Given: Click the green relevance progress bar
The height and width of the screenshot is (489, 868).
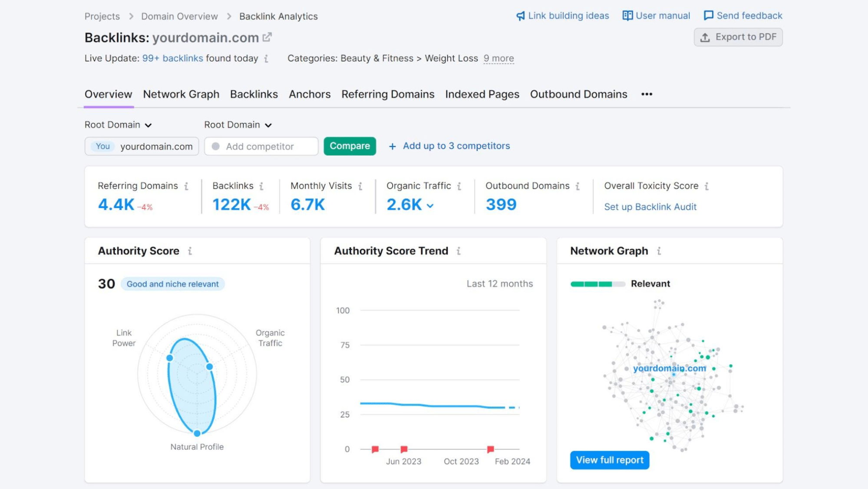Looking at the screenshot, I should tap(597, 284).
